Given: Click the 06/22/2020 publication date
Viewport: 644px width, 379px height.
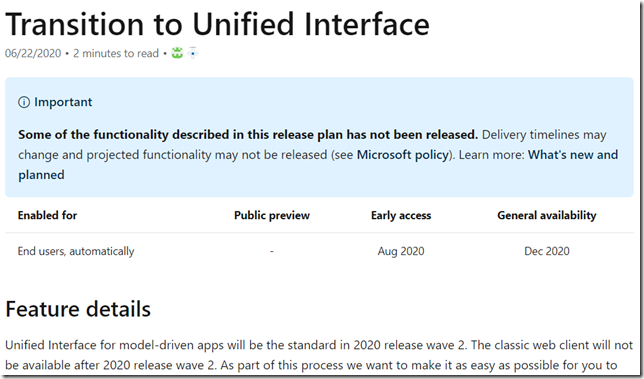Looking at the screenshot, I should 33,53.
